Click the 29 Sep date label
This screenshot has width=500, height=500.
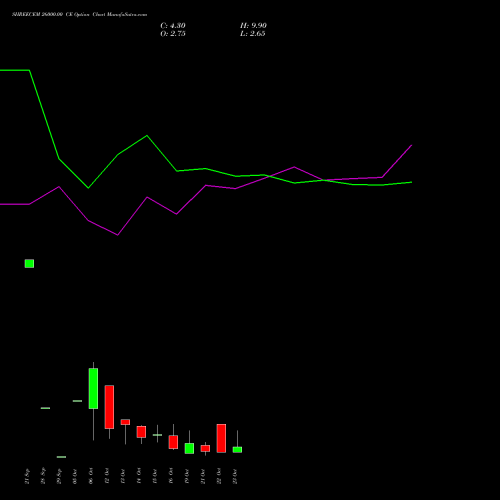tap(59, 476)
